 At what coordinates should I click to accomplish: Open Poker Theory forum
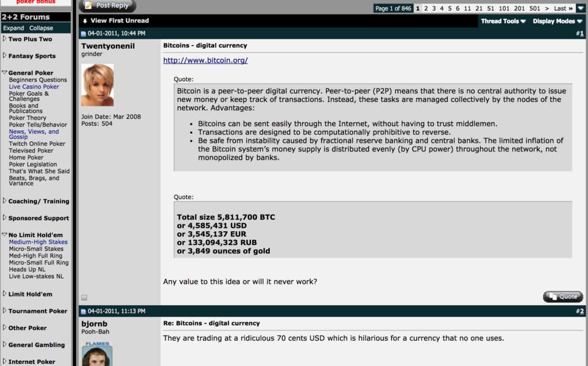pyautogui.click(x=28, y=118)
